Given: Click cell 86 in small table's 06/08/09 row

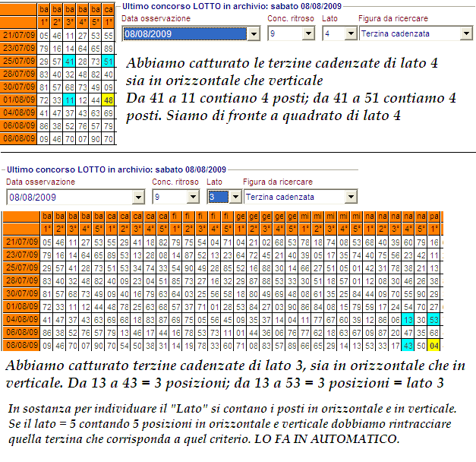Looking at the screenshot, I should point(44,126).
